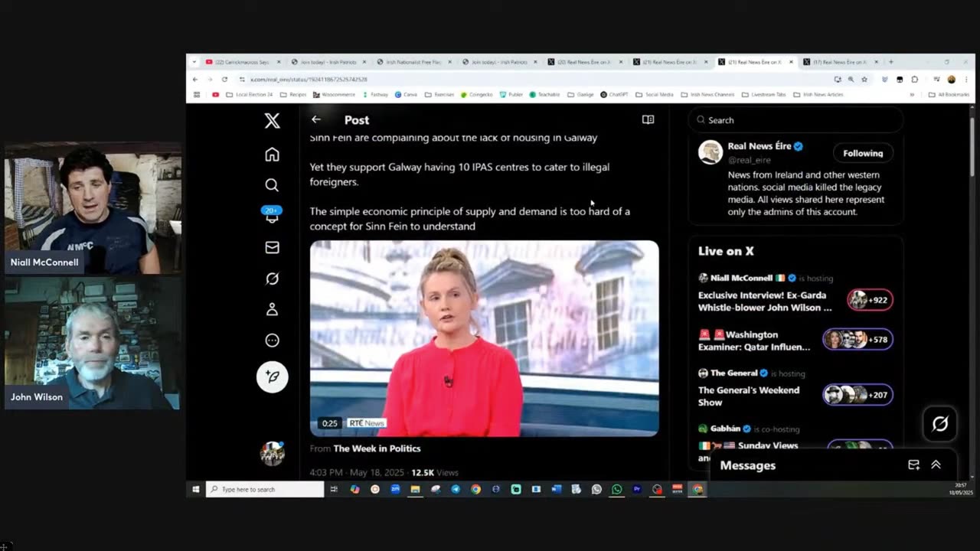The image size is (980, 551).
Task: Open the floating Grok button
Action: pos(940,424)
